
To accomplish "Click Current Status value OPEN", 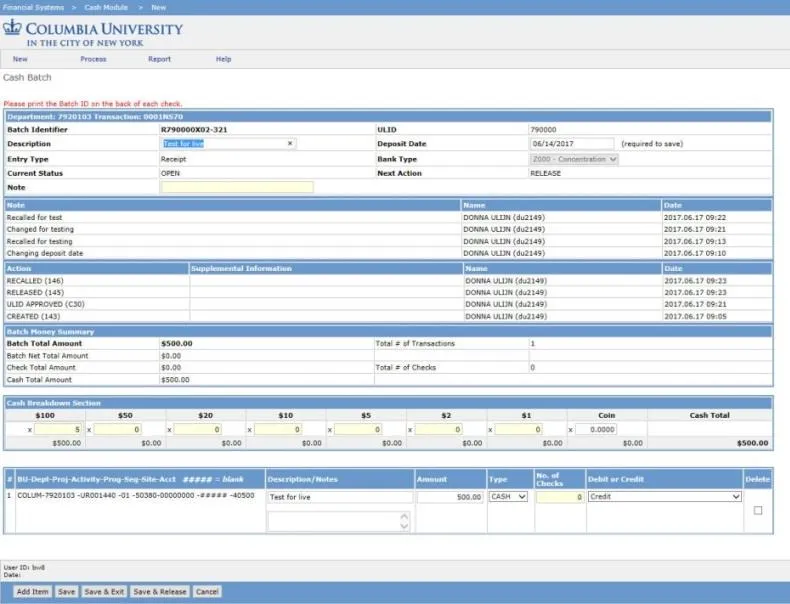I will [x=170, y=173].
